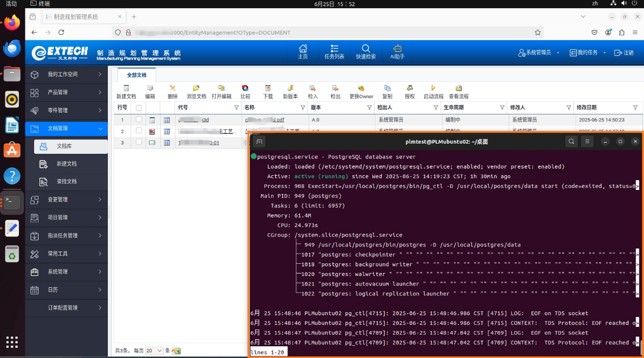644x358 pixels.
Task: Open the 系统管理员 user dropdown
Action: (x=539, y=53)
